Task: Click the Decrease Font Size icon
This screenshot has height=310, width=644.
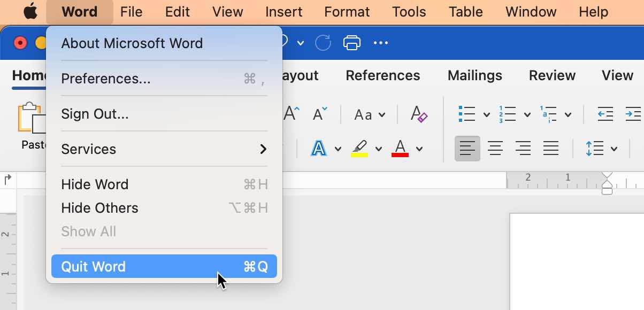Action: 320,114
